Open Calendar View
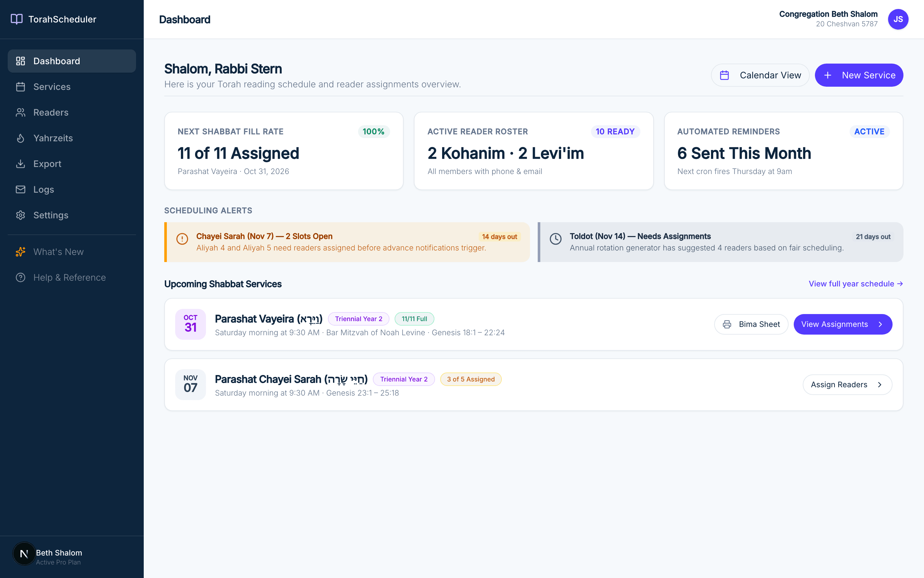 coord(760,75)
